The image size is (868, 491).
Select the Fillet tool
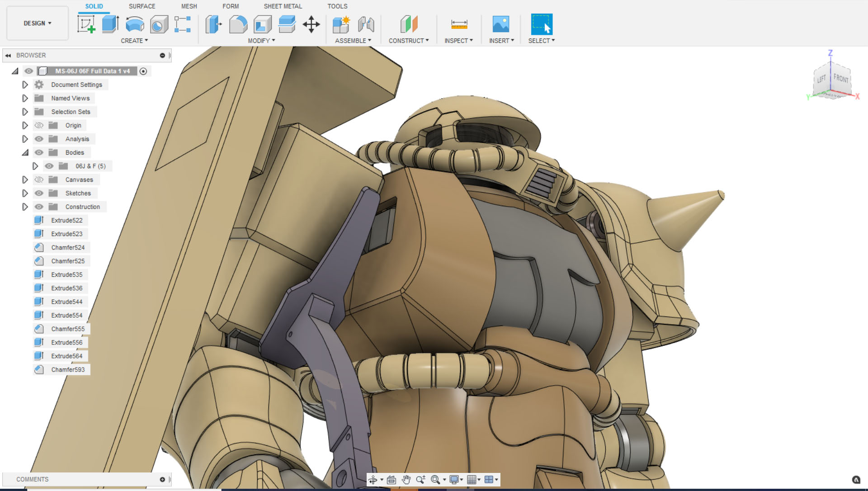(238, 25)
